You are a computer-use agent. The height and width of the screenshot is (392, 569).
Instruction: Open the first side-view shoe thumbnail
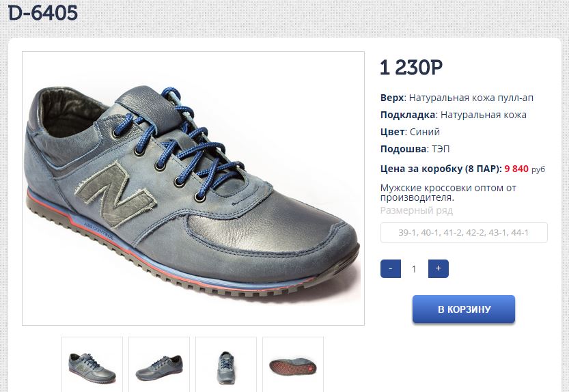coord(92,365)
